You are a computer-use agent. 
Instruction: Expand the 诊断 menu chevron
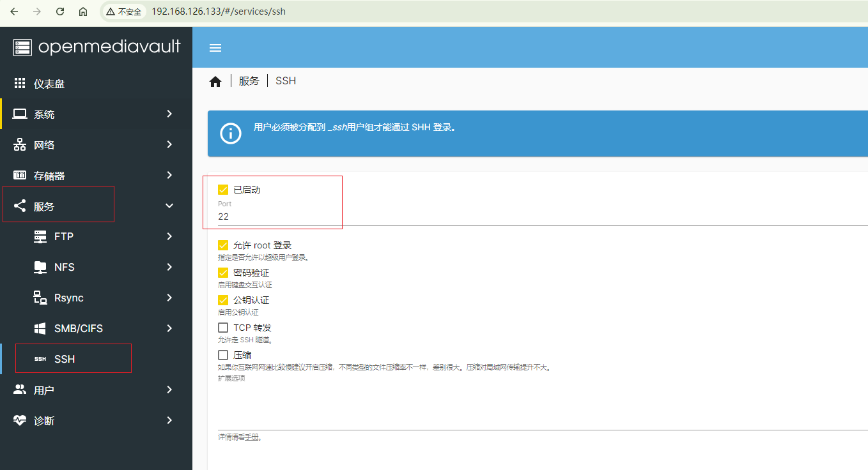[x=169, y=420]
